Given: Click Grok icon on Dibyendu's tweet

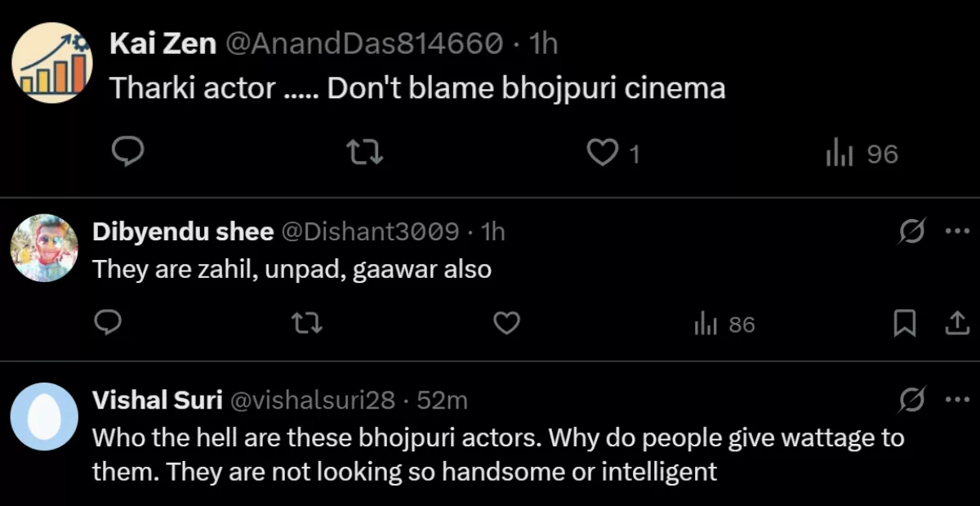Looking at the screenshot, I should click(911, 232).
